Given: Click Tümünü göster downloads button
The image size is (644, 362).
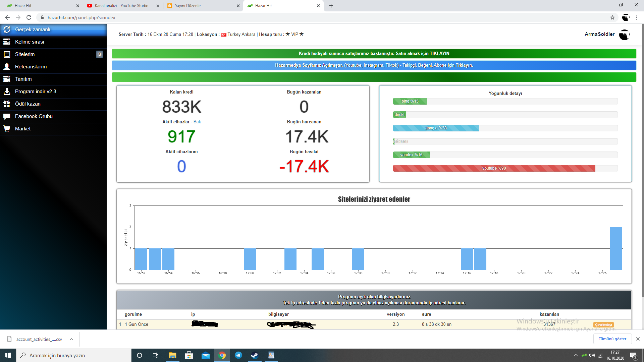Looking at the screenshot, I should (612, 339).
